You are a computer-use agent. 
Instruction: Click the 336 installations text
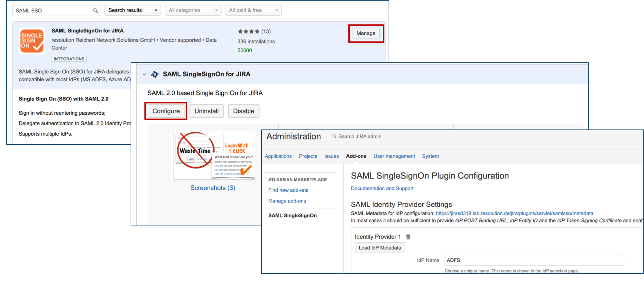[x=256, y=42]
